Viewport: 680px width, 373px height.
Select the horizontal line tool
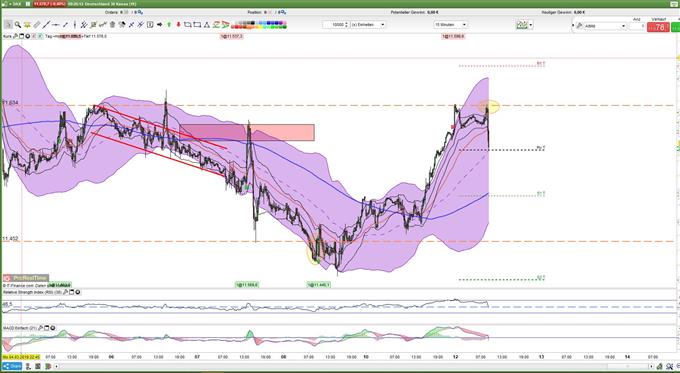click(56, 25)
